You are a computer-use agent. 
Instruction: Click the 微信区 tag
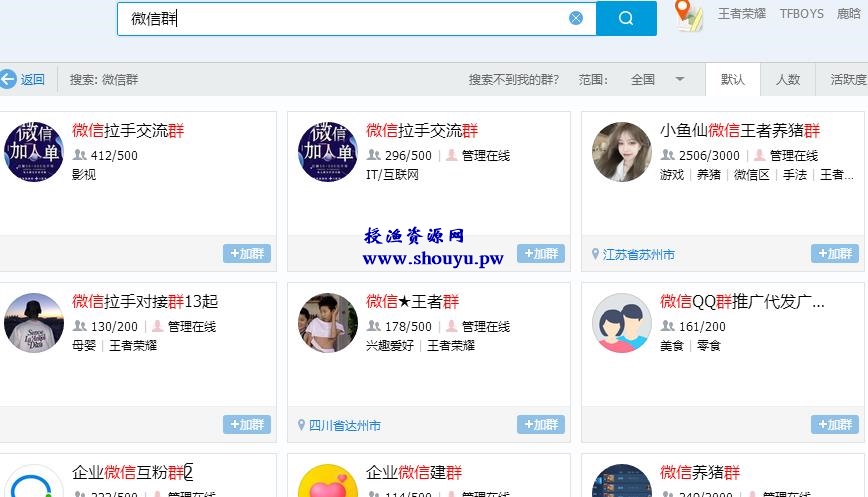(x=751, y=174)
